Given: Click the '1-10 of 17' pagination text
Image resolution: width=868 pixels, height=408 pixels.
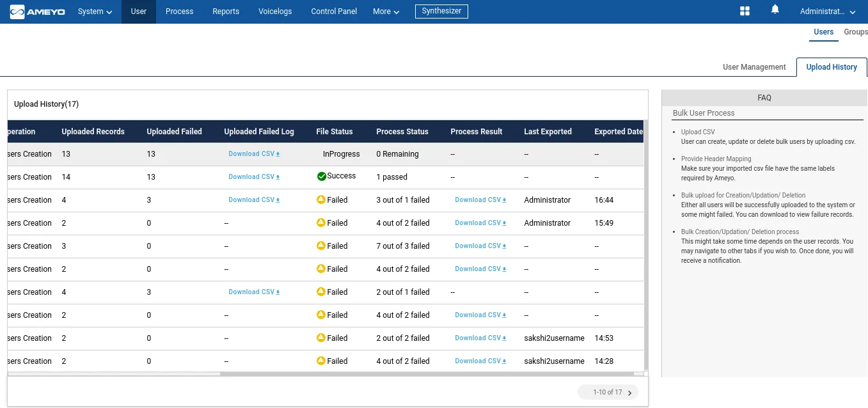Looking at the screenshot, I should tap(607, 393).
